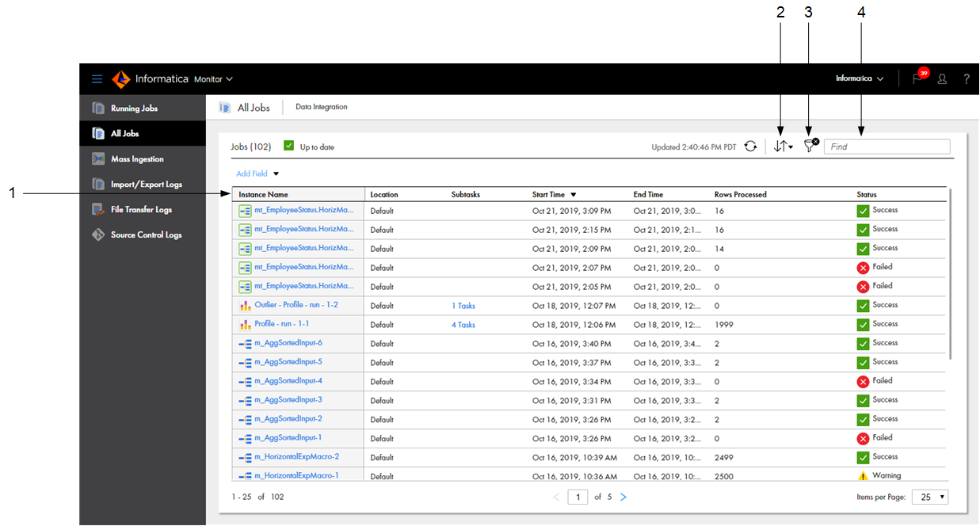Select Running Jobs in sidebar

pos(143,108)
